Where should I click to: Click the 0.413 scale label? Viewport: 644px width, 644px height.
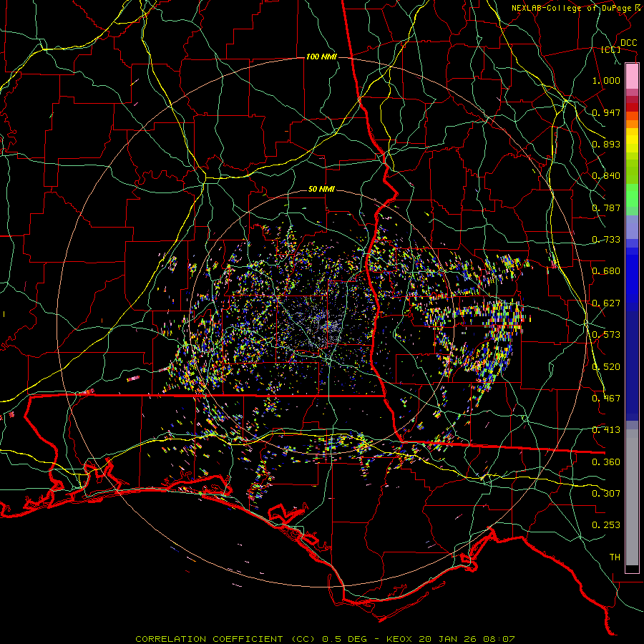click(606, 430)
